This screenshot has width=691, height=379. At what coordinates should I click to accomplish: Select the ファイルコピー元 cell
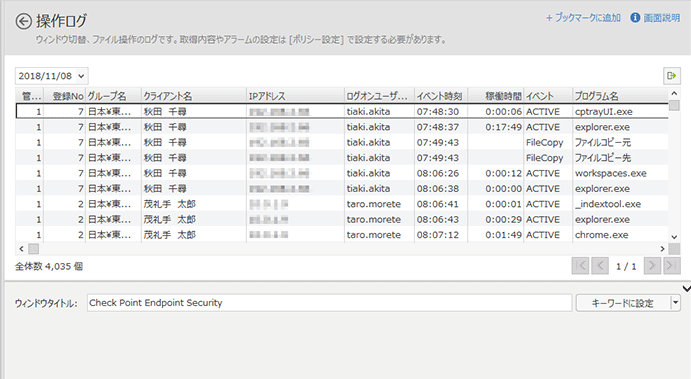coord(620,142)
